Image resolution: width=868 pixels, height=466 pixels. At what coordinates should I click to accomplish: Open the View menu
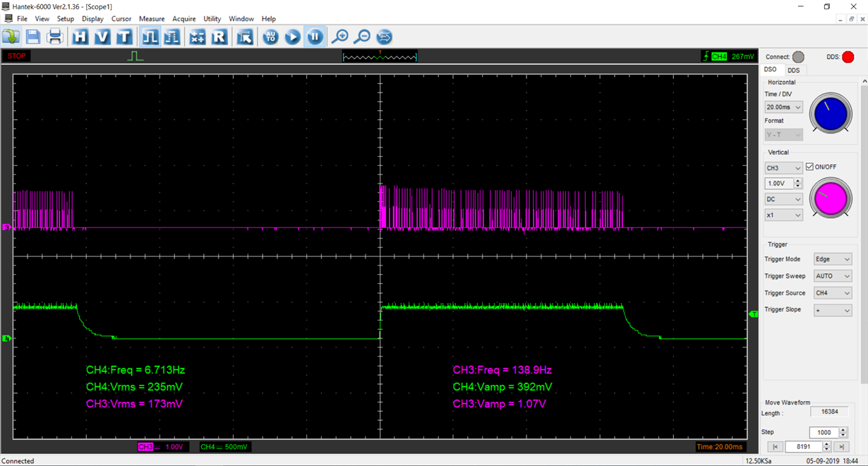[42, 19]
